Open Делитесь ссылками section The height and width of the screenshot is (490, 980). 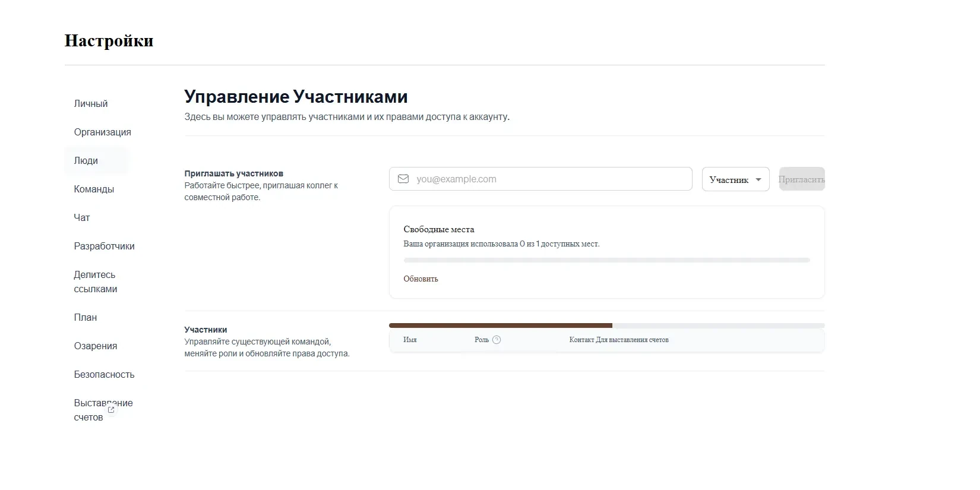(x=96, y=282)
